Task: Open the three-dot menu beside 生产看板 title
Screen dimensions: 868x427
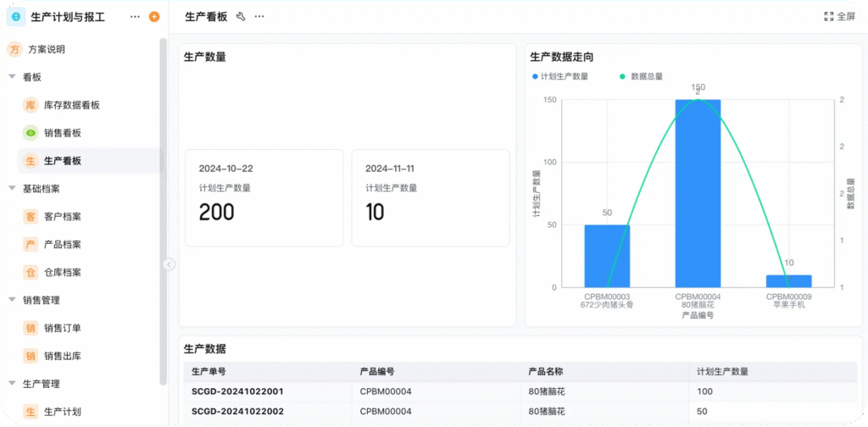Action: (x=259, y=16)
